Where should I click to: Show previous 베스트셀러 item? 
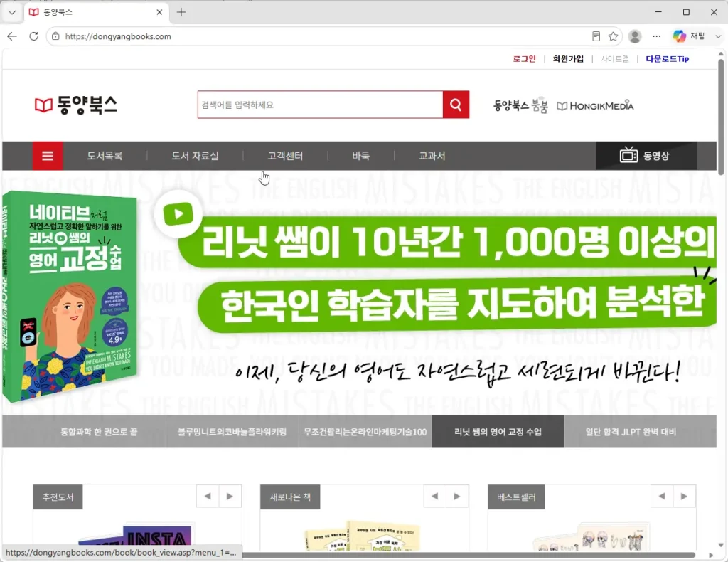662,497
